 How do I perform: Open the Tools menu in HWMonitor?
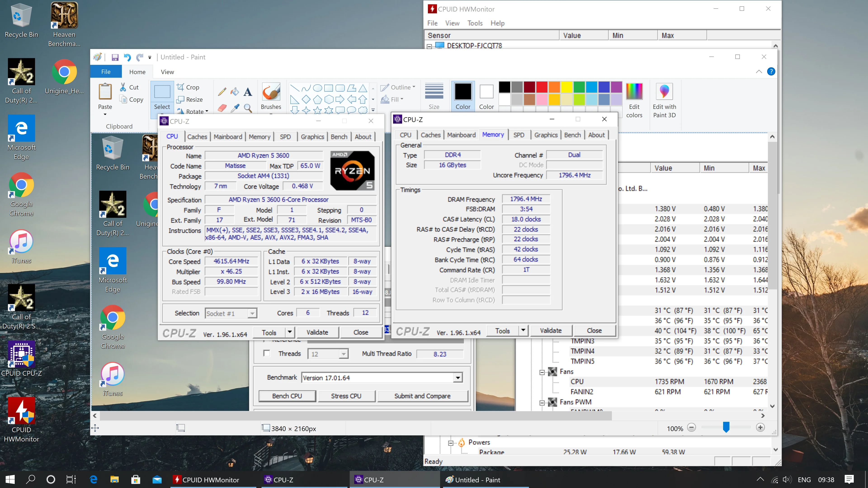[x=475, y=23]
